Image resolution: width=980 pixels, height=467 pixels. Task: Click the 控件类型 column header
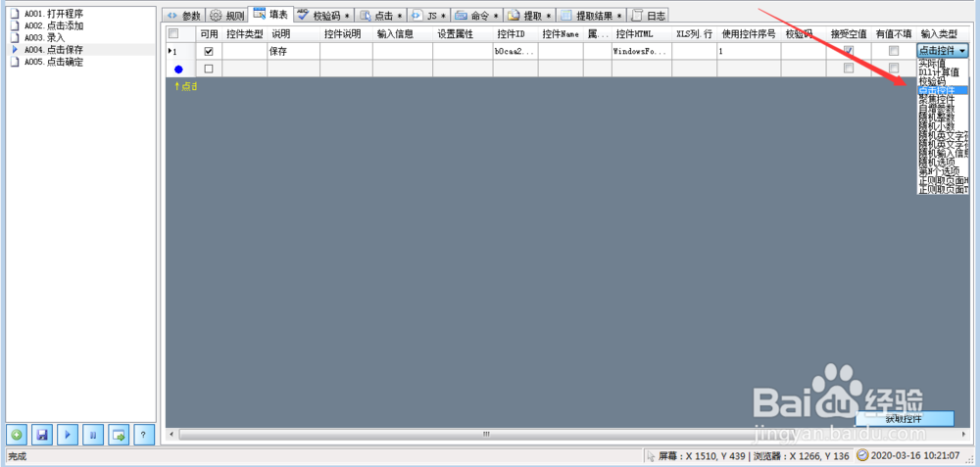click(x=244, y=33)
